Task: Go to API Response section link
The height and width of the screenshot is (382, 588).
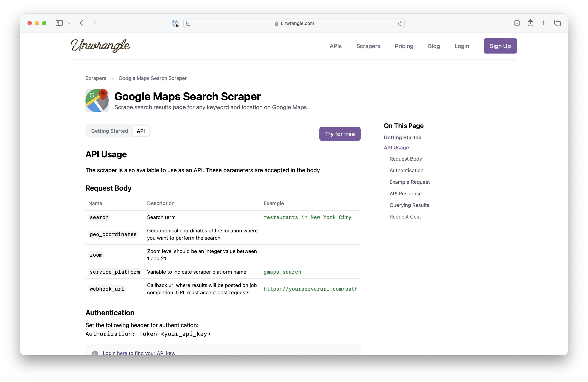Action: tap(405, 194)
